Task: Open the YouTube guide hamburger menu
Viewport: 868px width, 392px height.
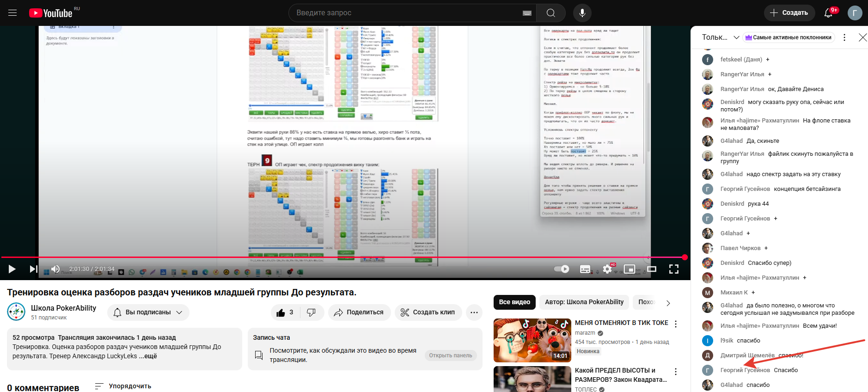Action: [x=12, y=13]
